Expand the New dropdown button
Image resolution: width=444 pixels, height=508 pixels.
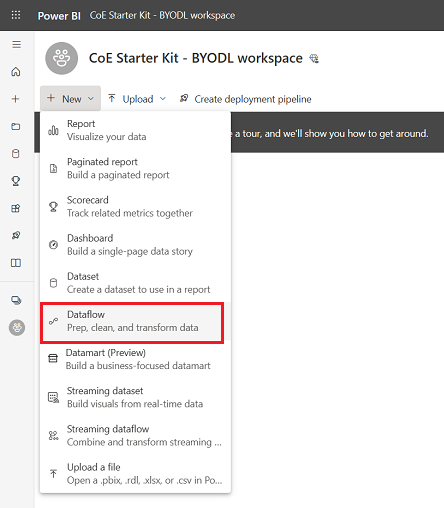coord(71,98)
